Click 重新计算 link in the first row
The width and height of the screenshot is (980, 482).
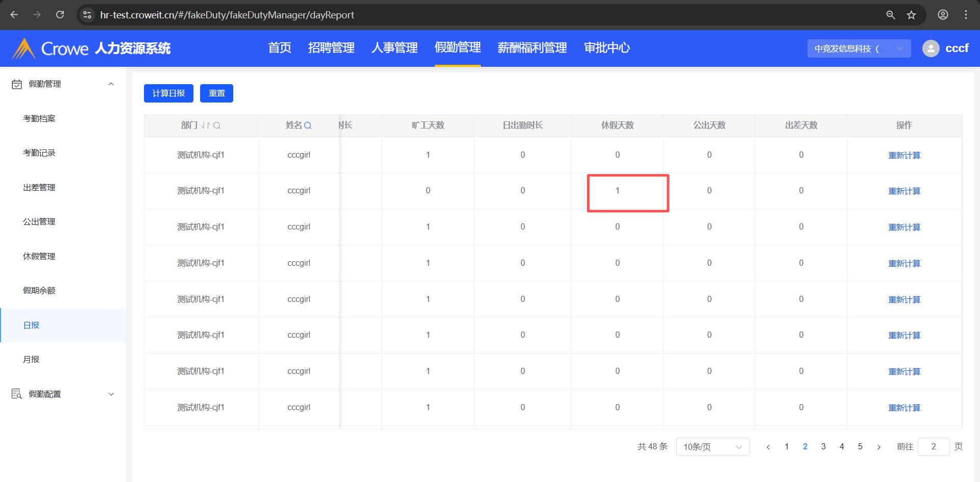pos(904,155)
